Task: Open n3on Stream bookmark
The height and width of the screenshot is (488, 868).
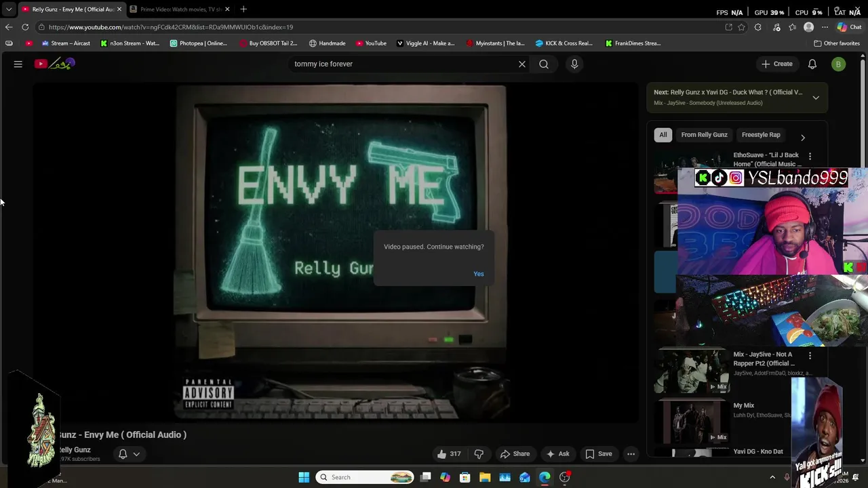Action: click(130, 43)
